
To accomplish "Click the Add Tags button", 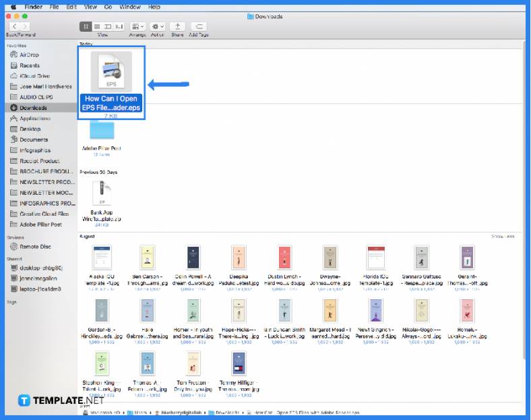I will [199, 26].
